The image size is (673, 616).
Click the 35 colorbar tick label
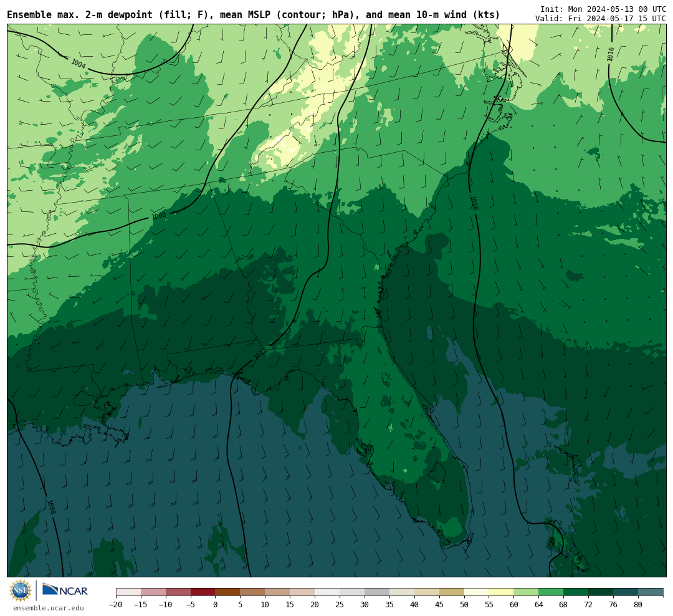[389, 605]
